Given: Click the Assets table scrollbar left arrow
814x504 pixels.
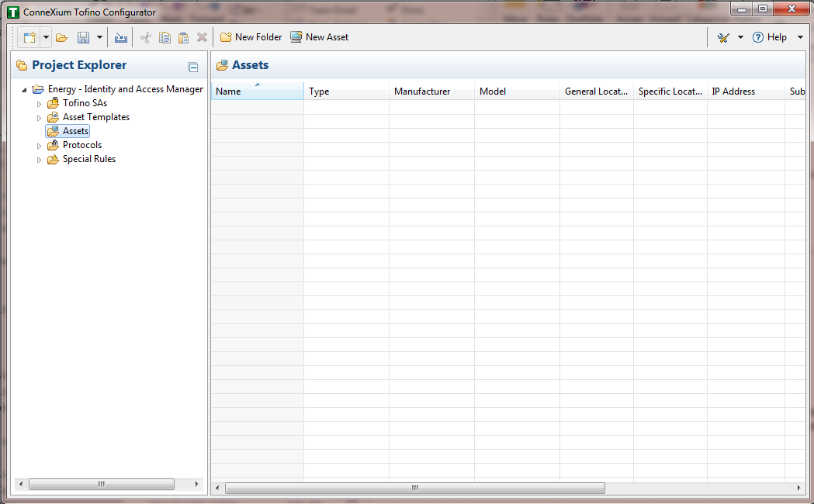Looking at the screenshot, I should pyautogui.click(x=217, y=488).
